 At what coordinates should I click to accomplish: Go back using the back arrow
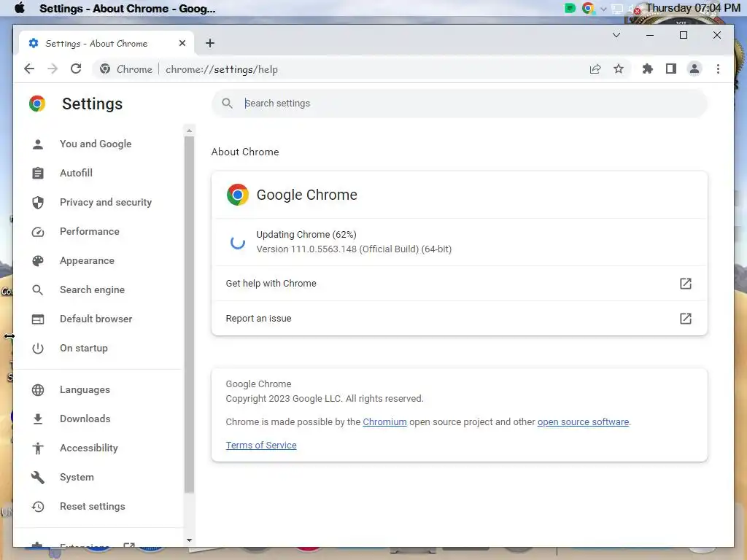click(29, 69)
